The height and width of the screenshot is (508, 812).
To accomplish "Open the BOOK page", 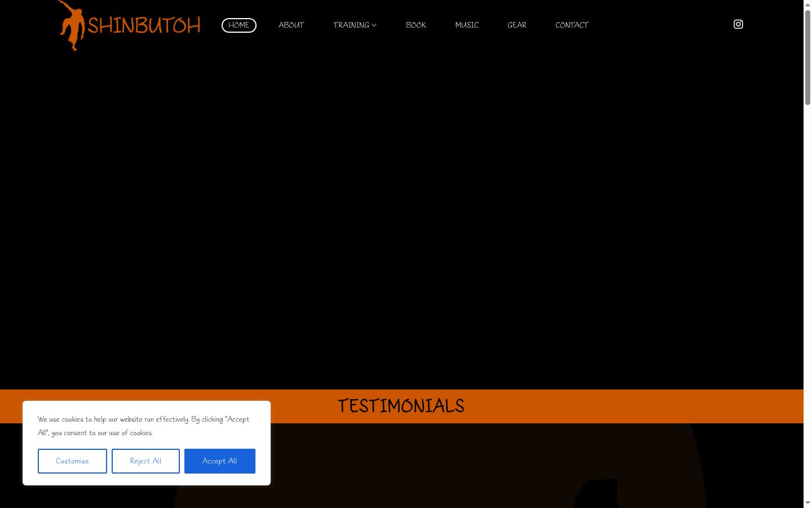I will point(416,25).
